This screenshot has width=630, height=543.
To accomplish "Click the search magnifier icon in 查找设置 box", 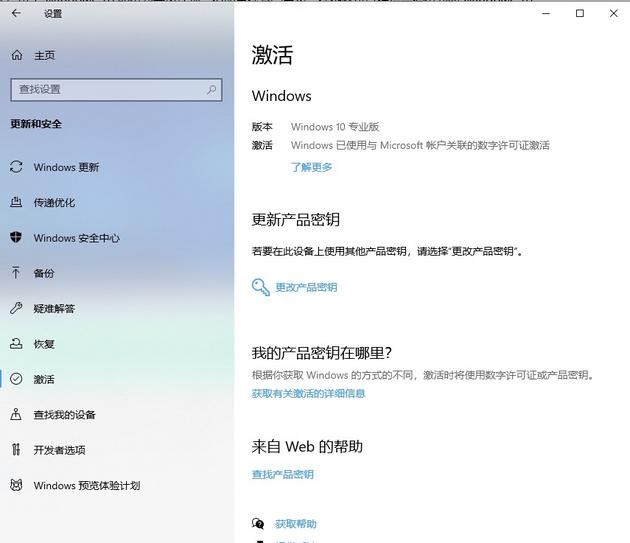I will point(211,89).
